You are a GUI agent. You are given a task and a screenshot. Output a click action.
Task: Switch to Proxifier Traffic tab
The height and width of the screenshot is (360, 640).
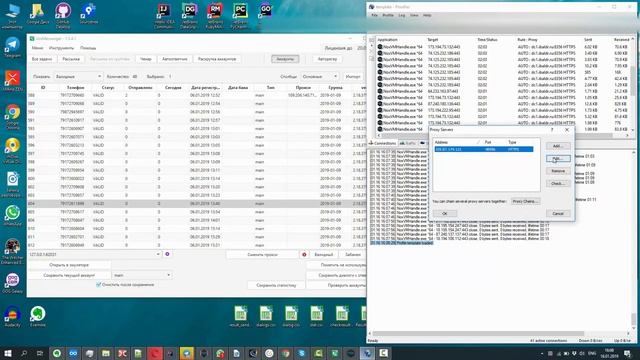coord(407,143)
